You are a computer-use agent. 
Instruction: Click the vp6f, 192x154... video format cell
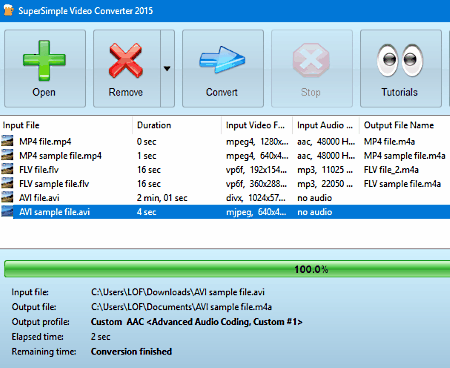256,170
